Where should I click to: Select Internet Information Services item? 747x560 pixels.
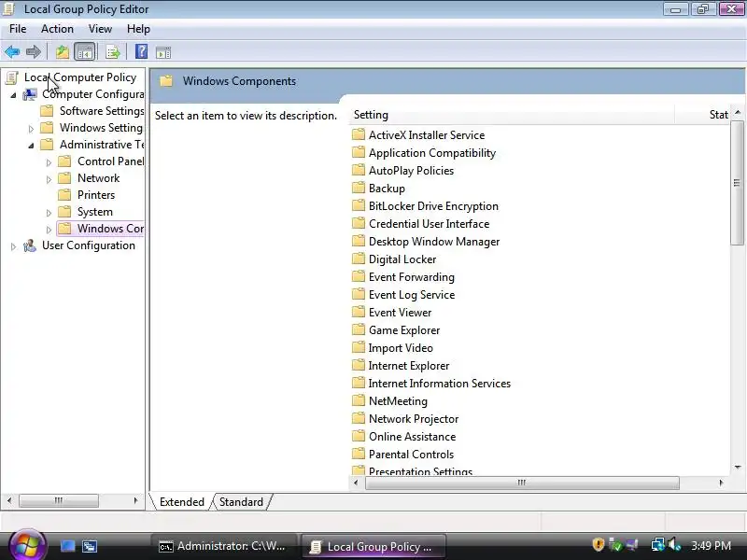[x=439, y=384]
